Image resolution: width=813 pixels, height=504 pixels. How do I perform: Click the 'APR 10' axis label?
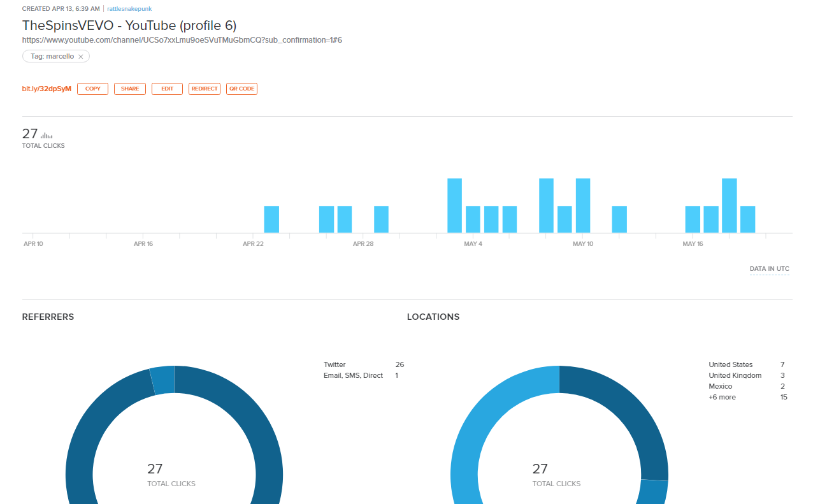(33, 244)
